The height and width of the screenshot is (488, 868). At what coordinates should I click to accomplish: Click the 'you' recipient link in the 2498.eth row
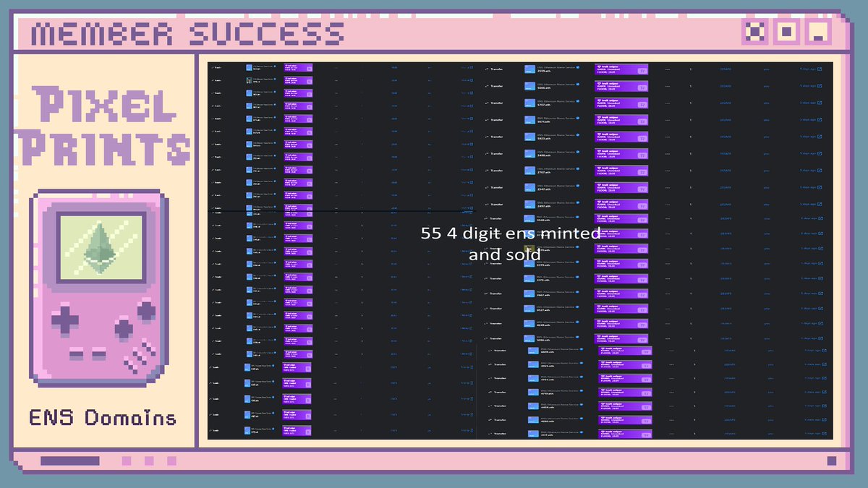tap(766, 154)
